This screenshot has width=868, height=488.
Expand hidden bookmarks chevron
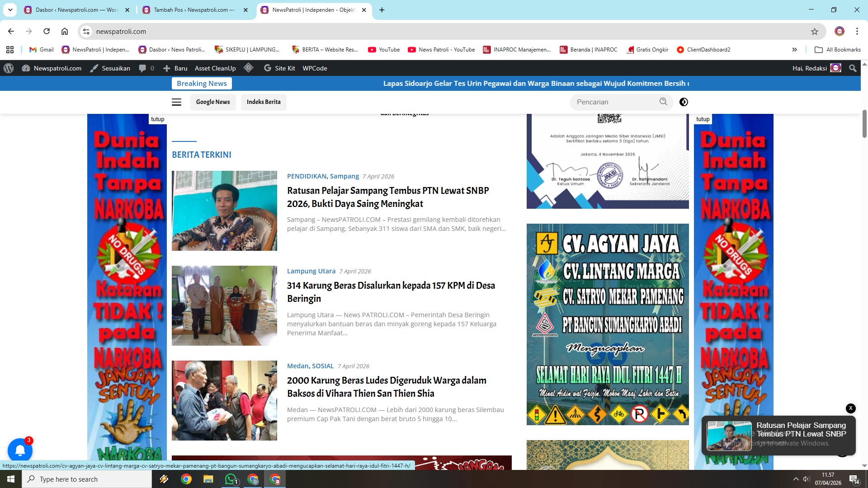pos(794,50)
